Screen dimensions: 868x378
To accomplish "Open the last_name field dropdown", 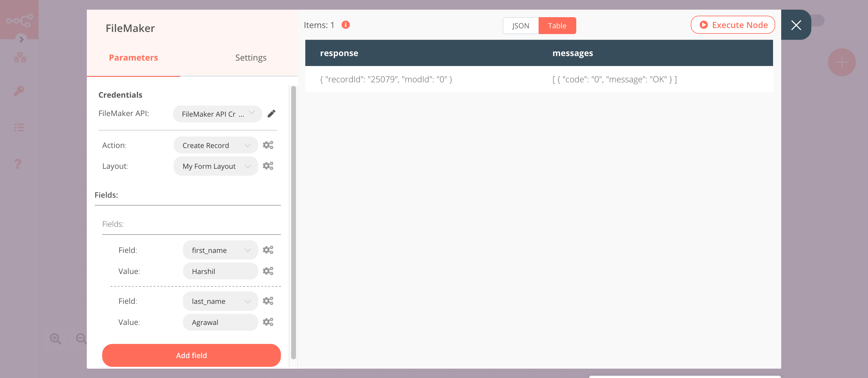I will [220, 301].
